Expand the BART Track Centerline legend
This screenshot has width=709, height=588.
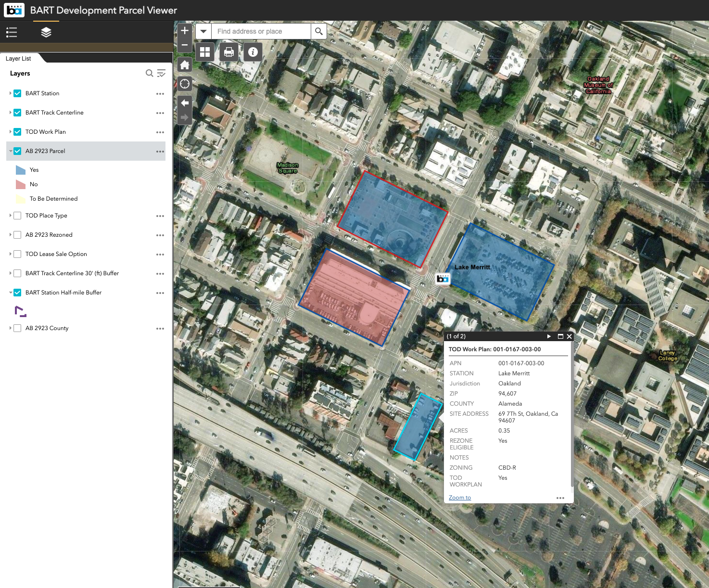10,113
